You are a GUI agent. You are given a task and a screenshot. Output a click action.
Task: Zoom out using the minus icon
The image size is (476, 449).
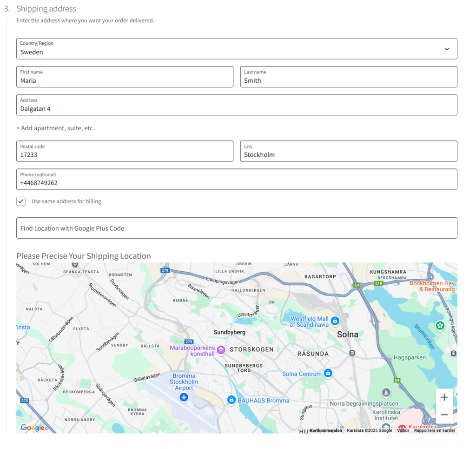coord(444,414)
